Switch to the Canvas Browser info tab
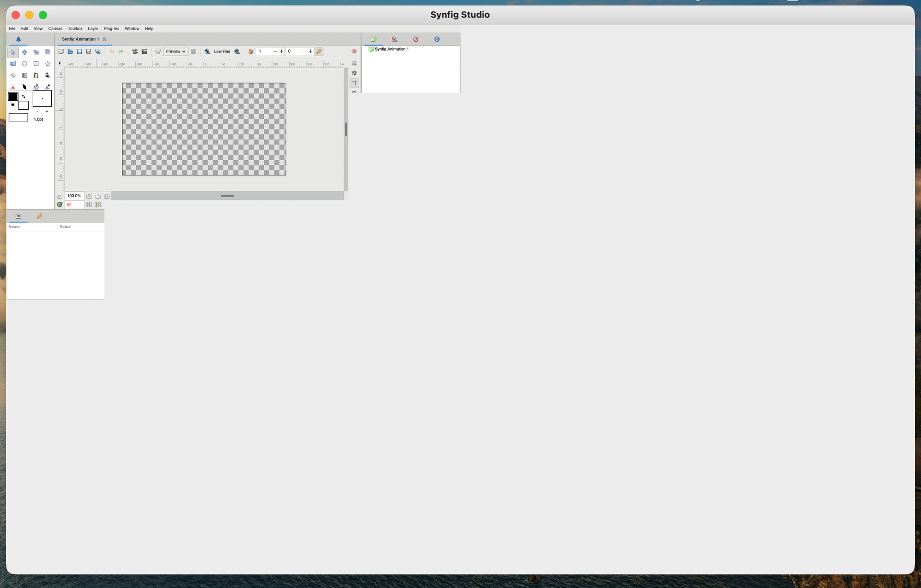 click(437, 39)
